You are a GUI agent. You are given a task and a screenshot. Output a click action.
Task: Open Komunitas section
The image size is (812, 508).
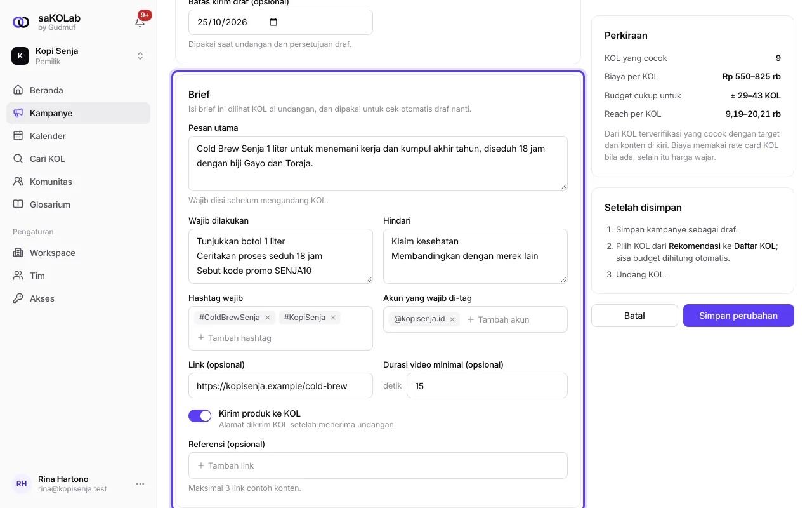coord(79,182)
